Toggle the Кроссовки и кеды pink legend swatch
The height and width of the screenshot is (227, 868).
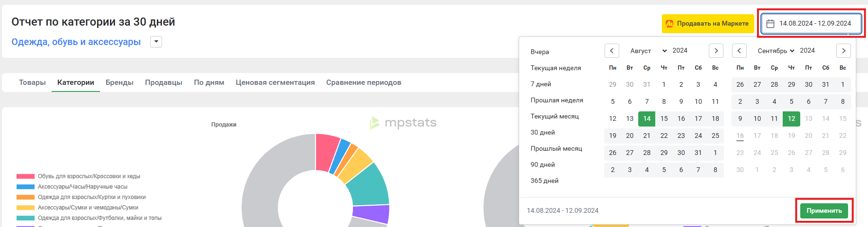point(26,176)
